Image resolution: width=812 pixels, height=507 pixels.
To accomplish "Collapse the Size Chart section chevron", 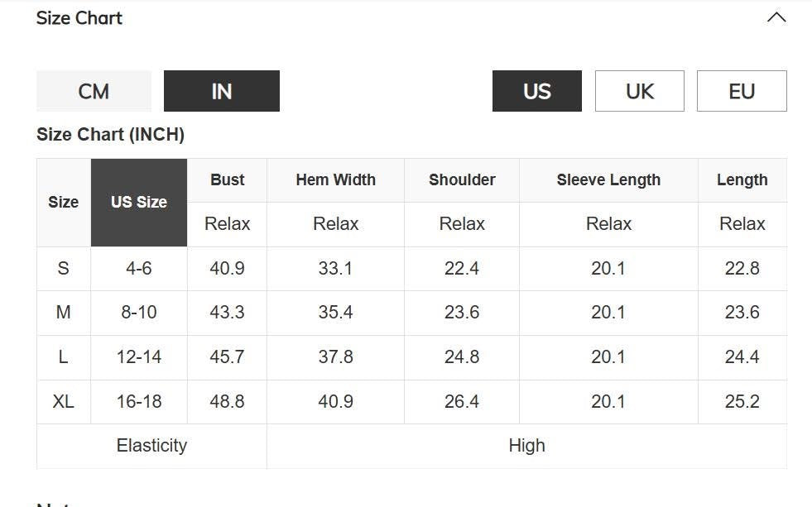I will (x=776, y=17).
